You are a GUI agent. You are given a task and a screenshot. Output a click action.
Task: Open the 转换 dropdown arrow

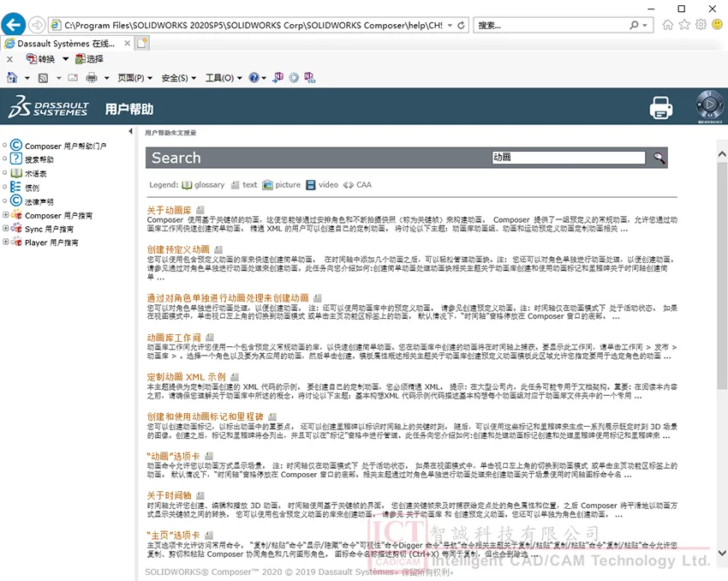[65, 59]
